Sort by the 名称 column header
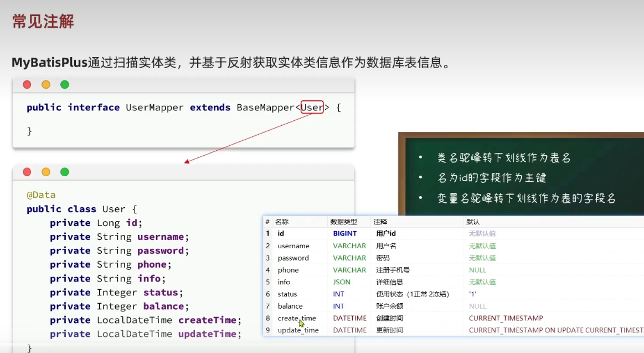 (282, 222)
